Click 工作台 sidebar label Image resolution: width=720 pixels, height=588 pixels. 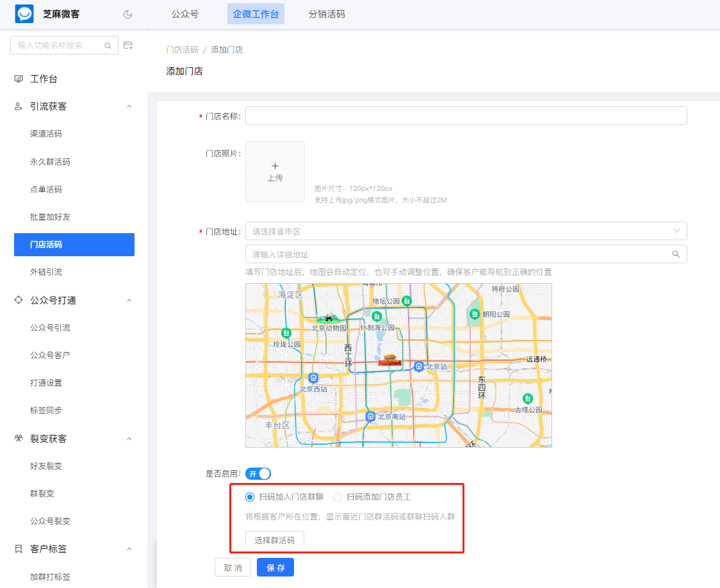44,79
